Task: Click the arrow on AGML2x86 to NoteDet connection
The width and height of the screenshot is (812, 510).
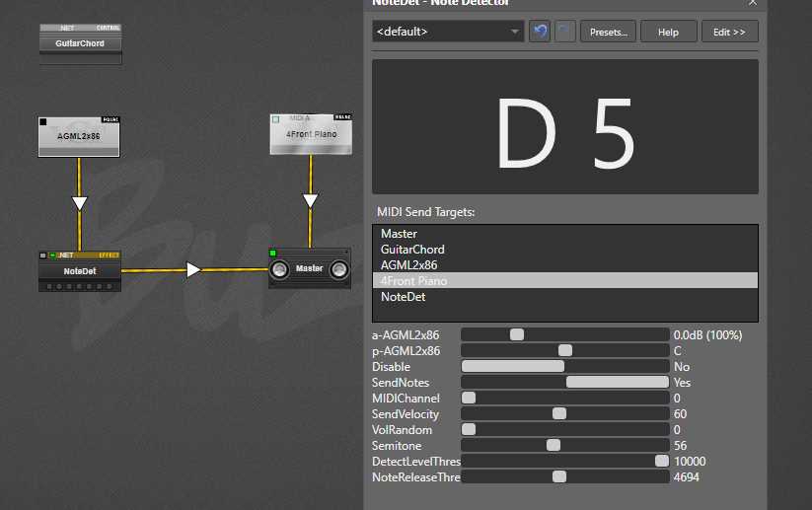Action: pyautogui.click(x=80, y=203)
